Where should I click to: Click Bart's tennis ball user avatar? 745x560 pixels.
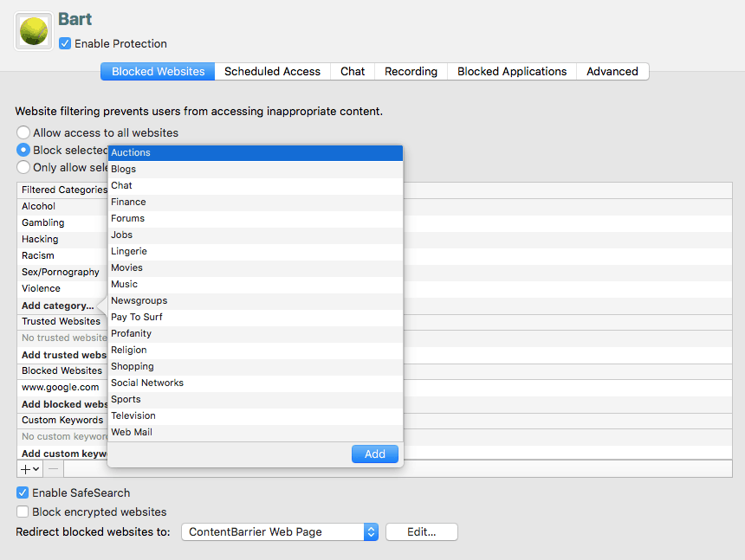(34, 31)
